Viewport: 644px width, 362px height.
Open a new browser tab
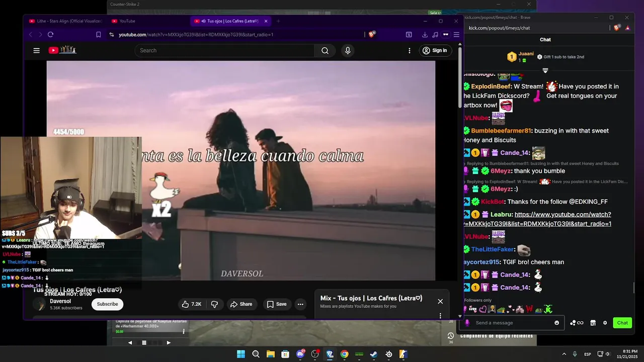[x=278, y=21]
